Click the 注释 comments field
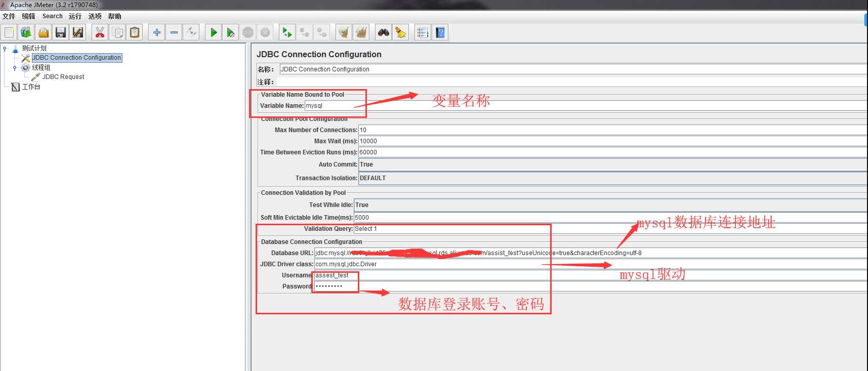 572,82
